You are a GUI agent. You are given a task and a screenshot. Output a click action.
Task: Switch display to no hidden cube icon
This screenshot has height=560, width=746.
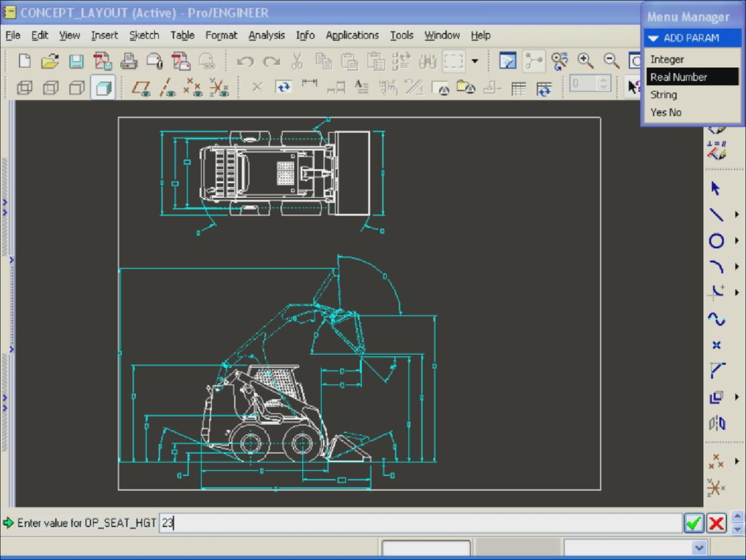tap(76, 87)
